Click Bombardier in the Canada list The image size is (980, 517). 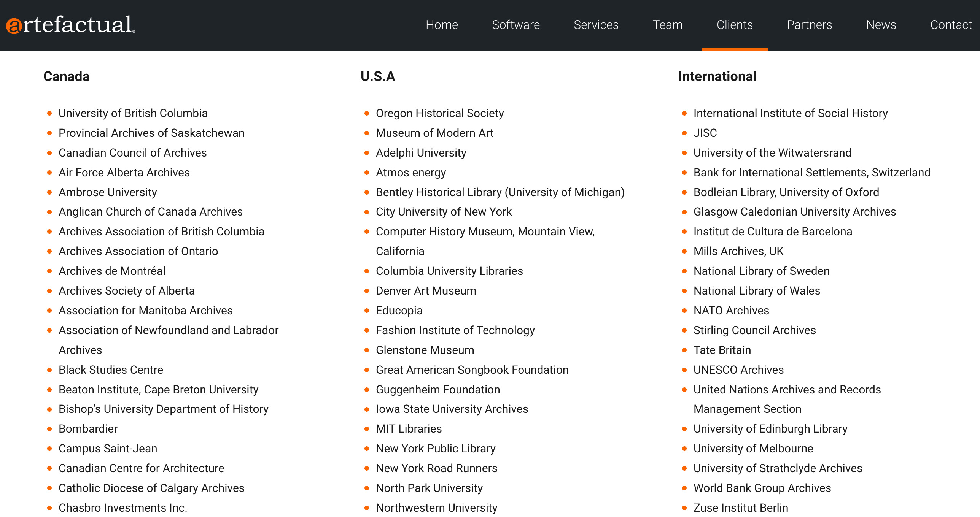(88, 429)
